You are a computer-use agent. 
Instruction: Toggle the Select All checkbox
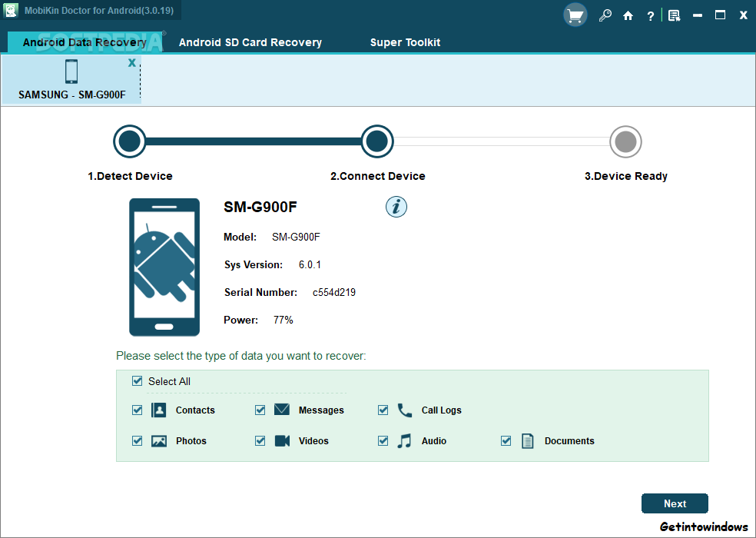tap(138, 381)
